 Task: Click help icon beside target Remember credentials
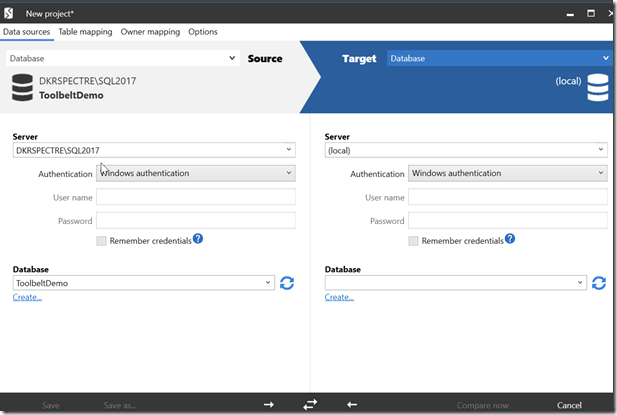point(510,239)
